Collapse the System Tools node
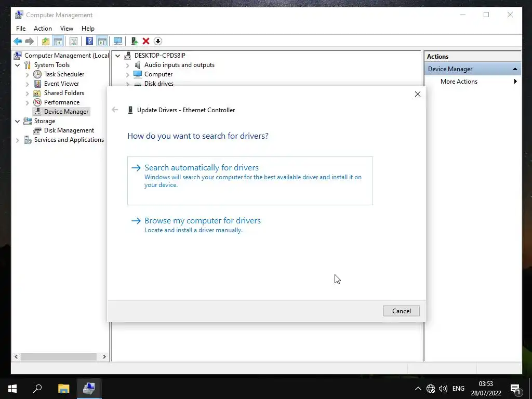 point(17,65)
